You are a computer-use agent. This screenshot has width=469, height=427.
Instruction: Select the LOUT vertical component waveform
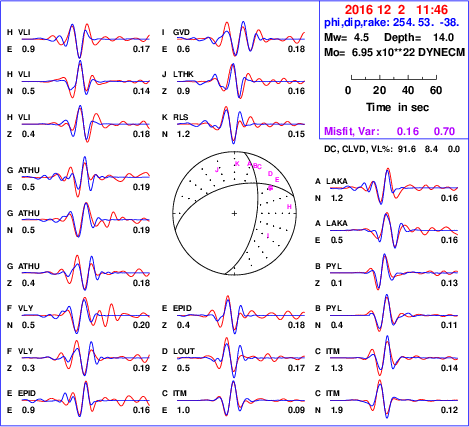pyautogui.click(x=241, y=358)
